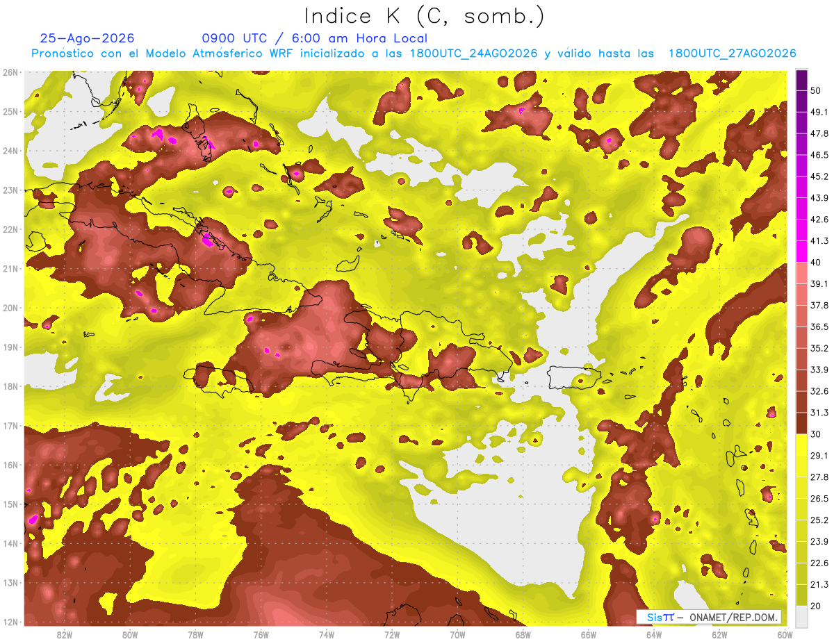Click the "22N" latitude axis label

coord(10,229)
